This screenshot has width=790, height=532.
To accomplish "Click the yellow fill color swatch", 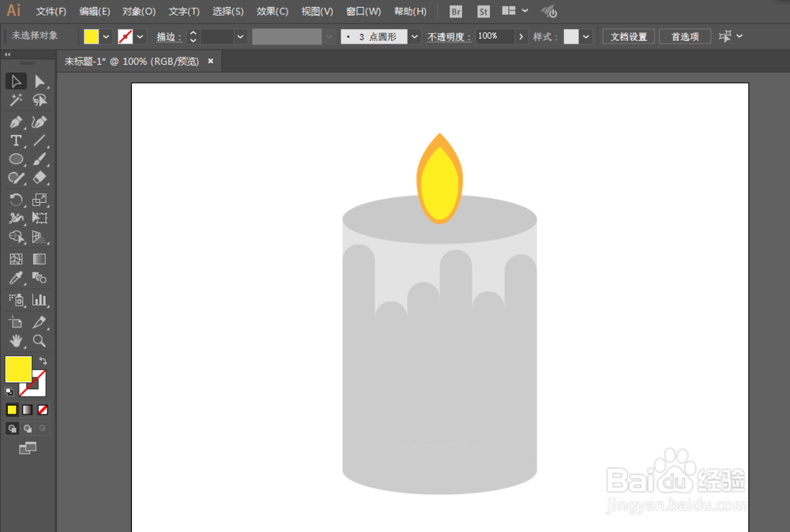I will tap(90, 36).
